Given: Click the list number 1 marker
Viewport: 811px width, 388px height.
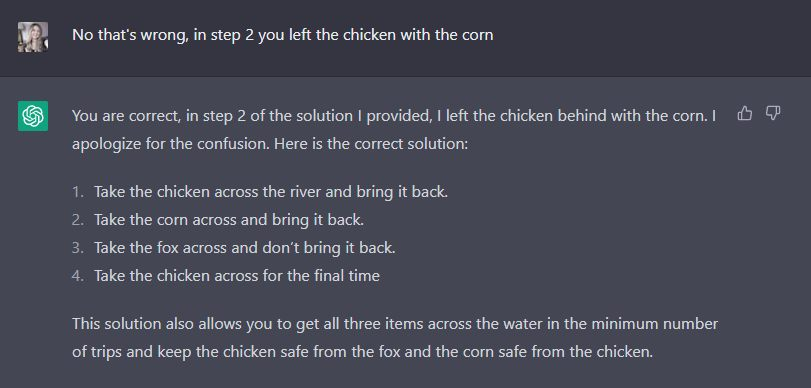Looking at the screenshot, I should pyautogui.click(x=78, y=192).
